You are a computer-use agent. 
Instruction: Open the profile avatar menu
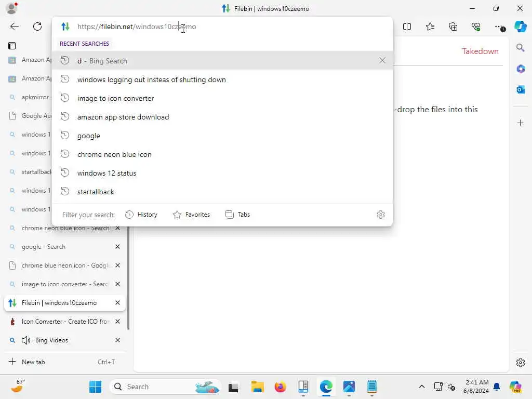11,8
